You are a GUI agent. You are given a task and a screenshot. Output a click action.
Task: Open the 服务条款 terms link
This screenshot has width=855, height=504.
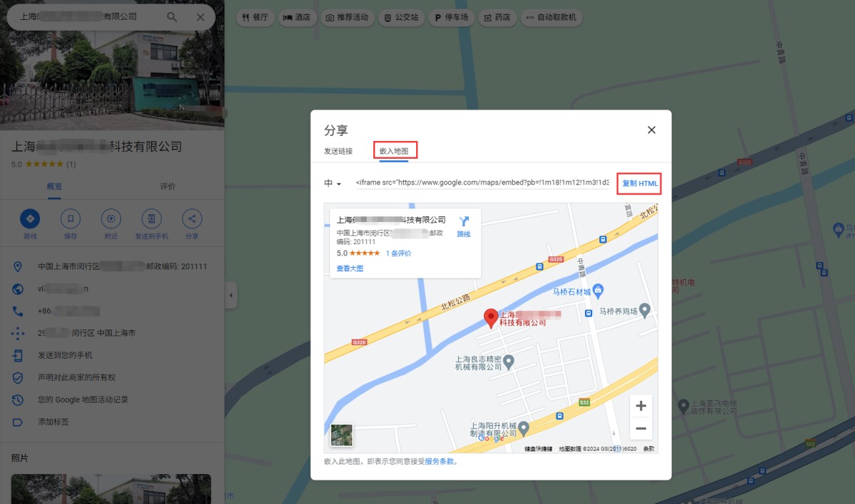tap(440, 461)
